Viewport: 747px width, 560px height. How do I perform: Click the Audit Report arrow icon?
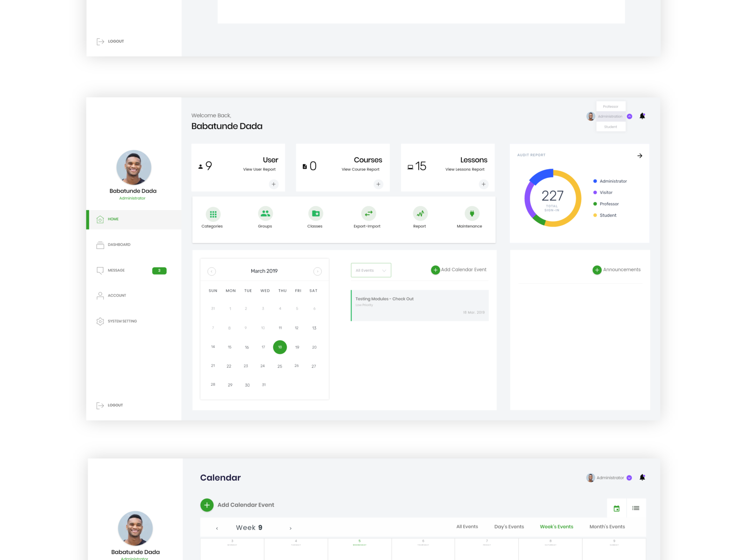[640, 156]
